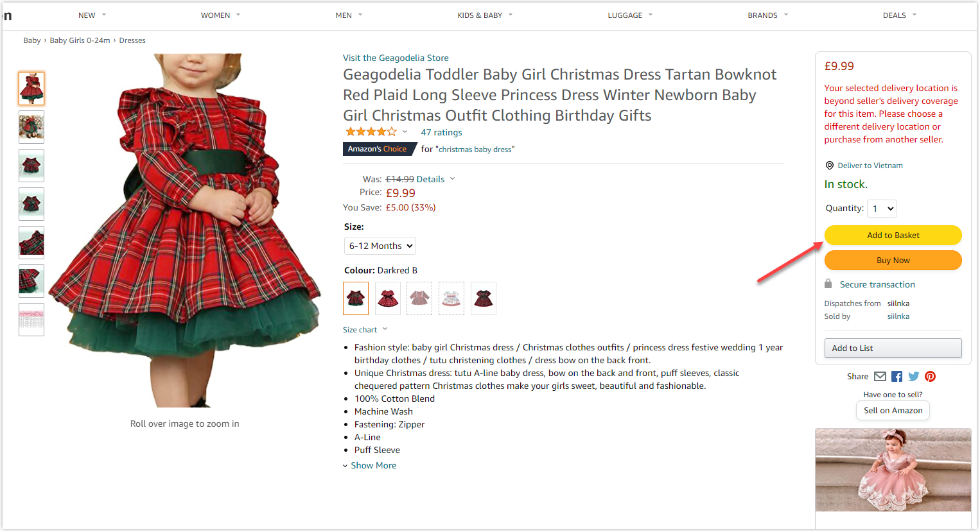Share product on Facebook
This screenshot has height=532, width=980.
[897, 377]
